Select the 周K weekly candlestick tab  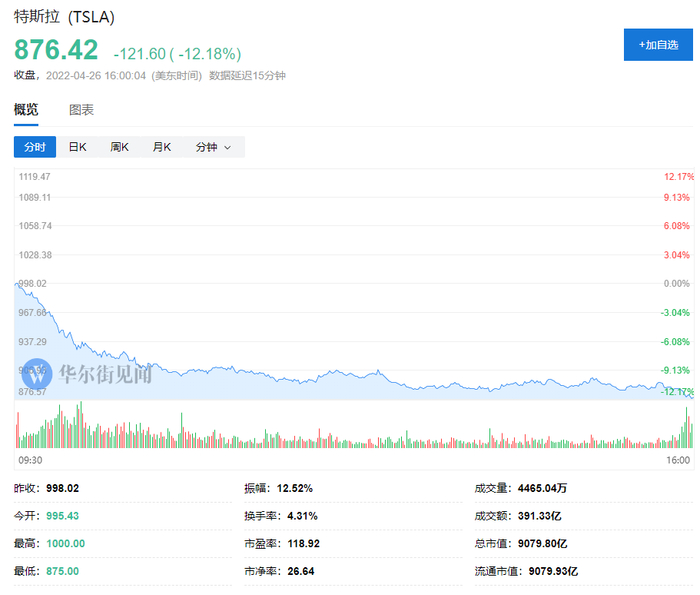(119, 147)
